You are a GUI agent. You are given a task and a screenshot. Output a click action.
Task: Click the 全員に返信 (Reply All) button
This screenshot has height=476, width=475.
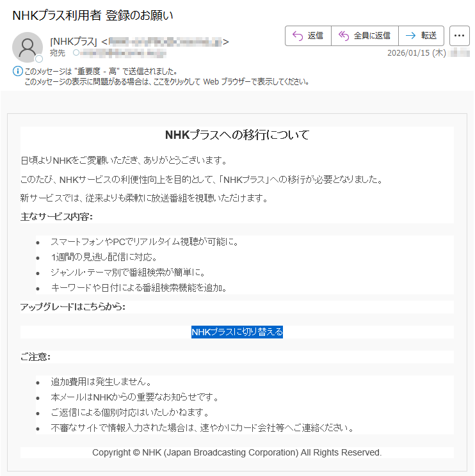click(364, 36)
